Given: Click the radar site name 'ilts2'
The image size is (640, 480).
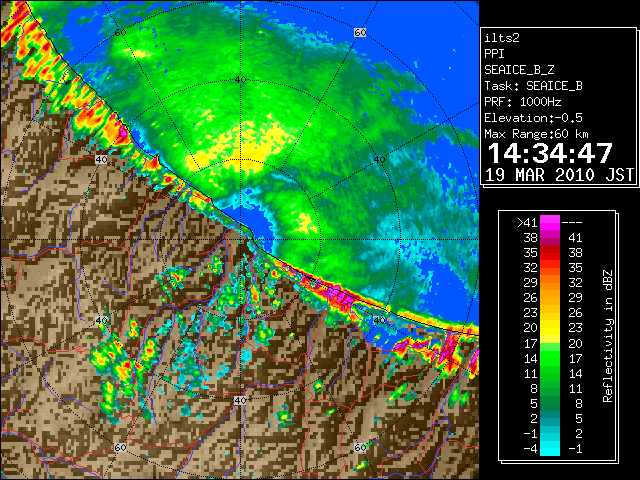Looking at the screenshot, I should click(502, 38).
